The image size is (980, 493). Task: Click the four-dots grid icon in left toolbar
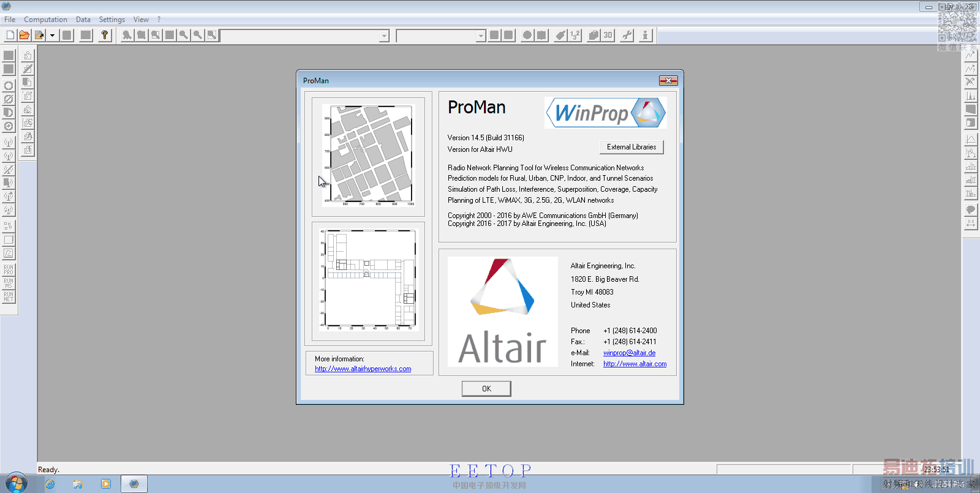coord(9,226)
